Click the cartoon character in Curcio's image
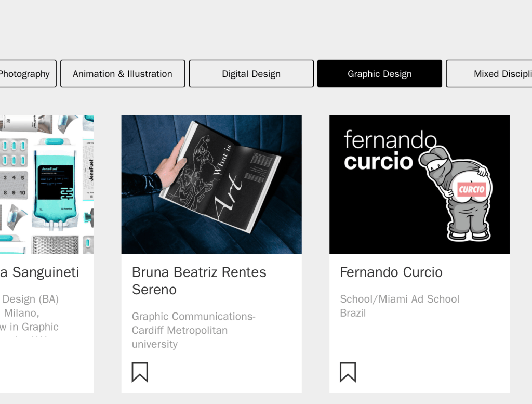 (x=457, y=195)
